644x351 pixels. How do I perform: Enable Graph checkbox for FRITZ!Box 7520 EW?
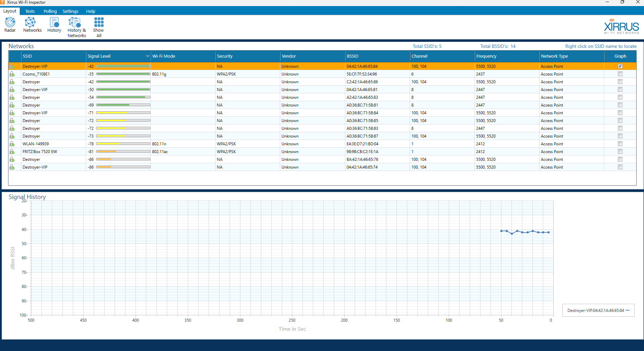tap(620, 151)
